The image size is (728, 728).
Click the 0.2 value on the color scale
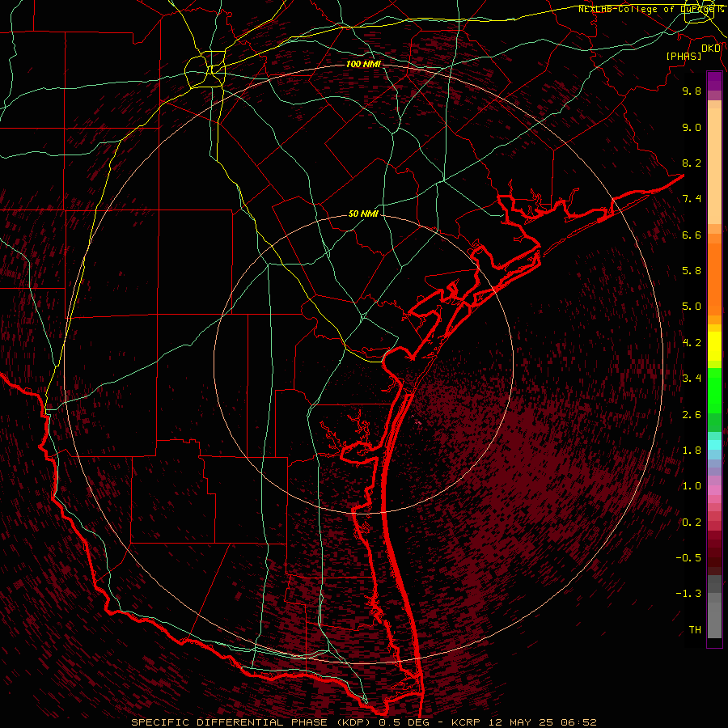(692, 523)
